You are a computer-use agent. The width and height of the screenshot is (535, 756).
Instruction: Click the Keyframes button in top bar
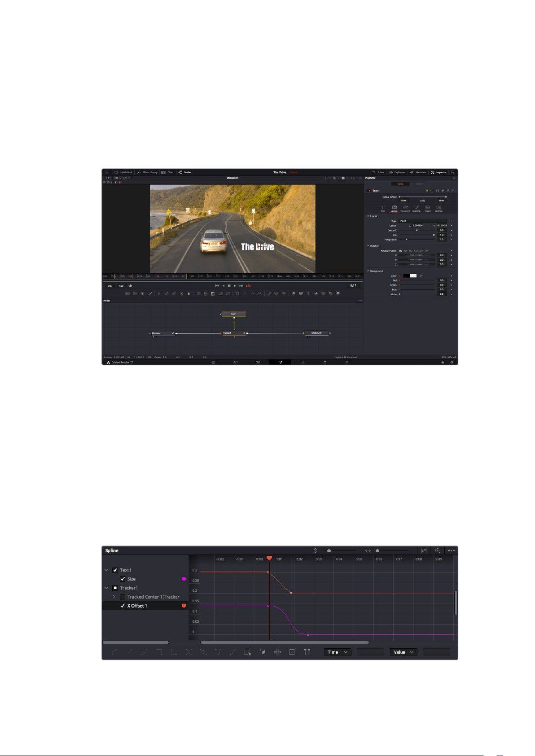click(x=397, y=172)
